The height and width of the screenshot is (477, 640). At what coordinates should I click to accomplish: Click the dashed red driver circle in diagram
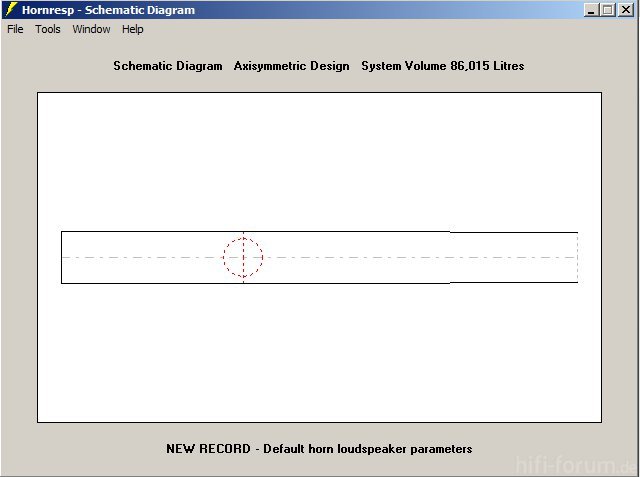pyautogui.click(x=243, y=257)
